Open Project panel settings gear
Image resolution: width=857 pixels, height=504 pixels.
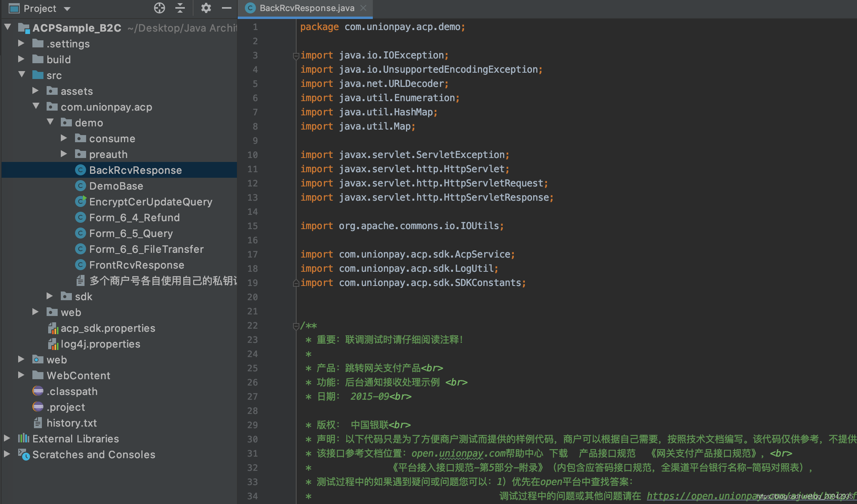(x=206, y=8)
